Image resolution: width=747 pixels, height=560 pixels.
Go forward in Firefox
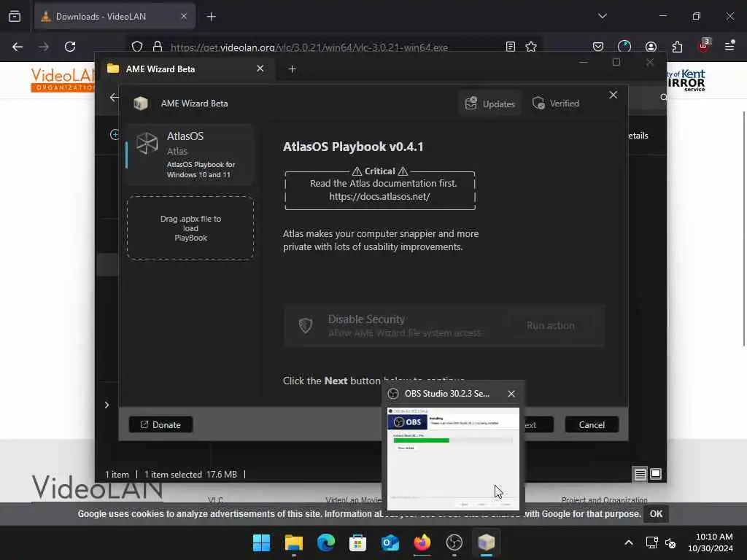pyautogui.click(x=44, y=47)
